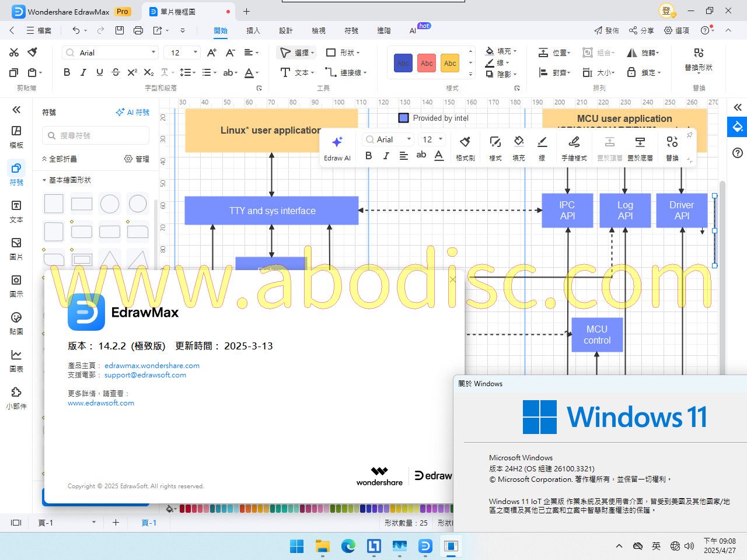
Task: Click the Copy icon in the clipboard group
Action: click(14, 72)
